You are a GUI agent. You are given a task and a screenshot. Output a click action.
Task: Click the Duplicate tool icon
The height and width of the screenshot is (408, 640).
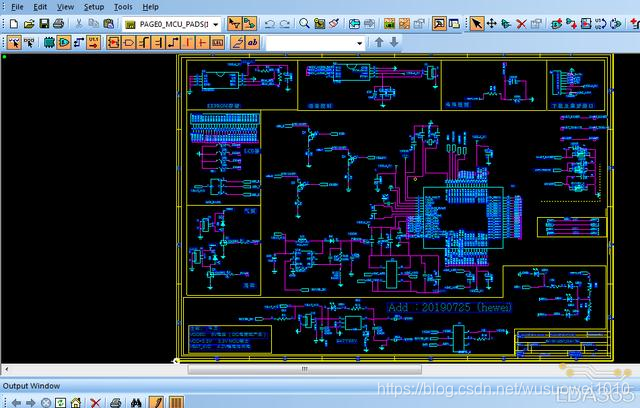coord(506,24)
